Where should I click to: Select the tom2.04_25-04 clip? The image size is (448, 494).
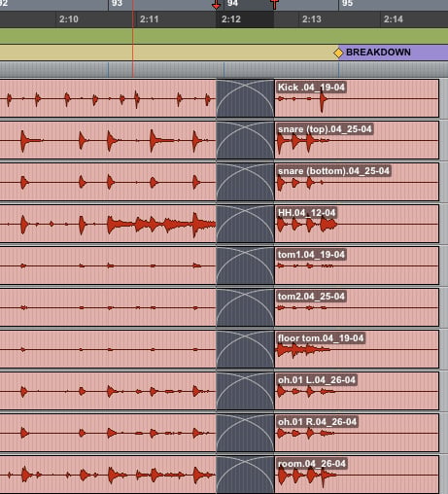tap(357, 307)
